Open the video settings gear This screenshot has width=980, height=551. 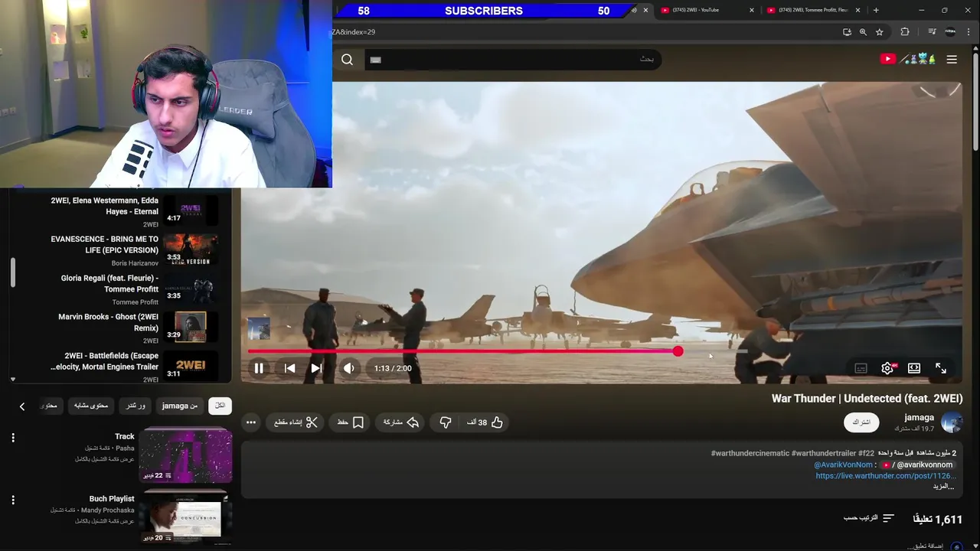click(887, 368)
